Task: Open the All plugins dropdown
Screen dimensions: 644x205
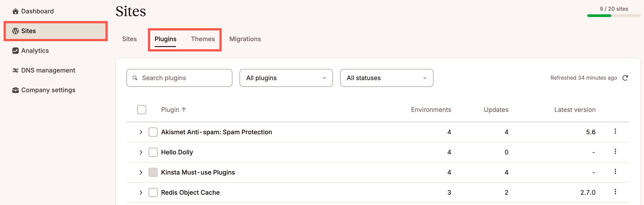Action: [x=286, y=78]
